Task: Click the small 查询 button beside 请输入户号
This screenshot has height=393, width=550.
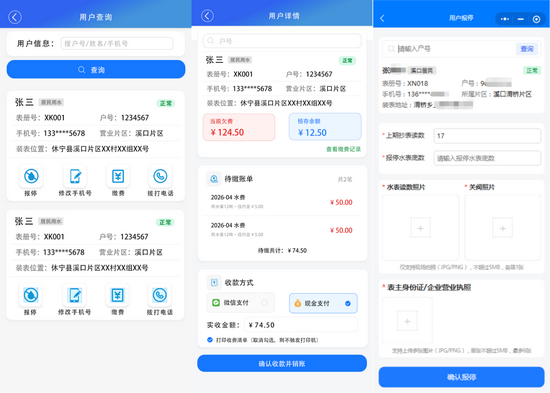Action: 527,49
